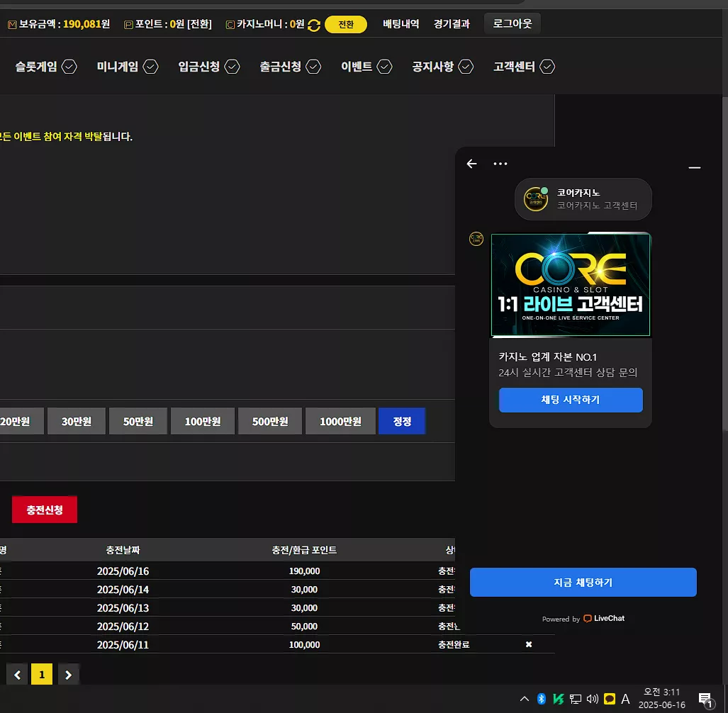Click the check icon beside 고객센터
Image resolution: width=728 pixels, height=713 pixels.
click(547, 67)
